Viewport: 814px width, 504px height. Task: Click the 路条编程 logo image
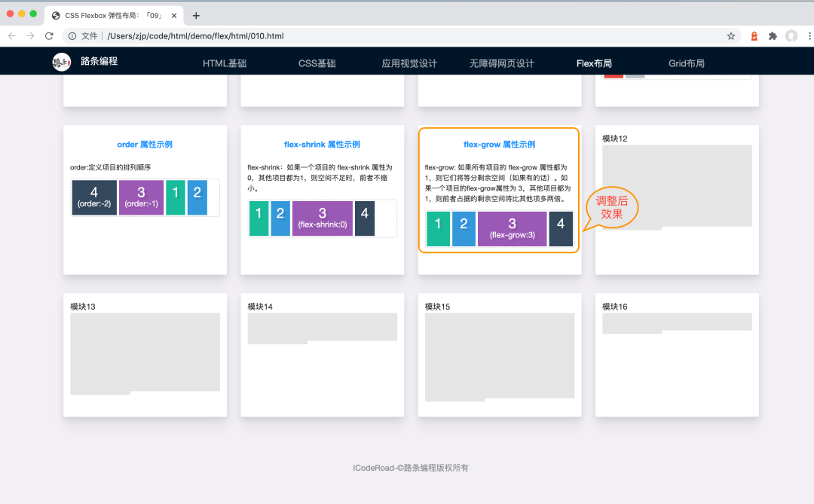pos(62,62)
